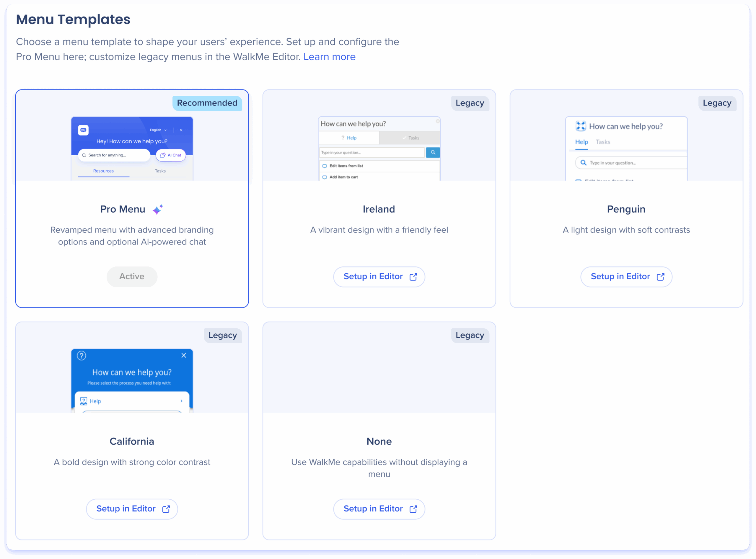Click the Active button on Pro Menu
The image size is (756, 559).
tap(132, 276)
